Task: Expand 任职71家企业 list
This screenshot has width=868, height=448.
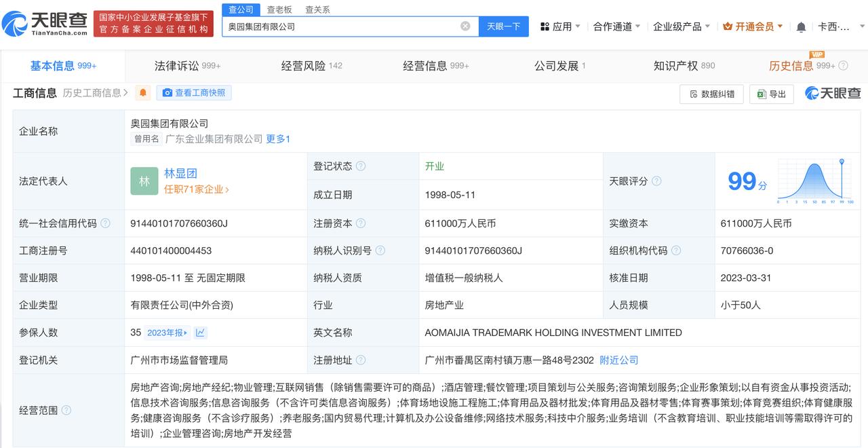Action: (x=197, y=189)
